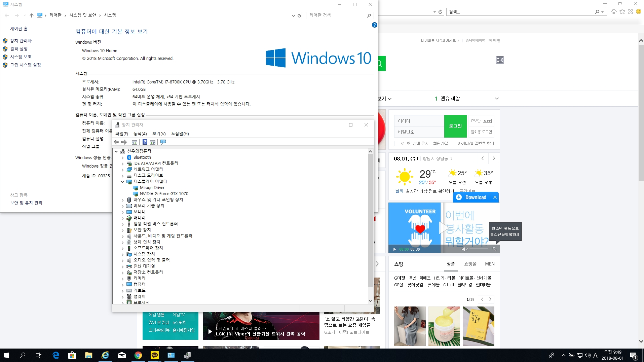Click 제어판 홈 link

pos(19,29)
